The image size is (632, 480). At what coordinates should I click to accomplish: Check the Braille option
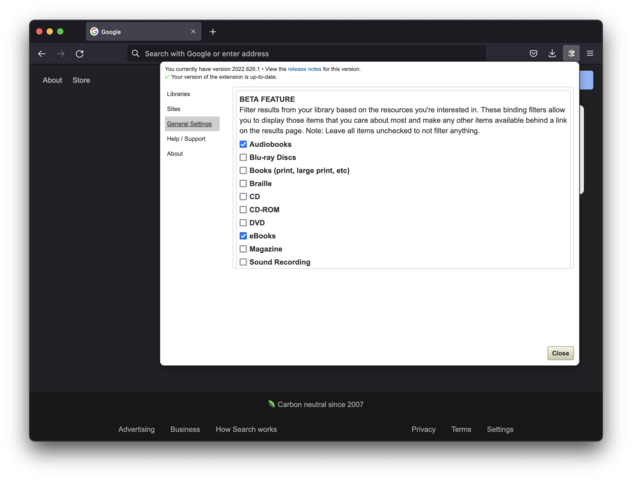coord(243,184)
